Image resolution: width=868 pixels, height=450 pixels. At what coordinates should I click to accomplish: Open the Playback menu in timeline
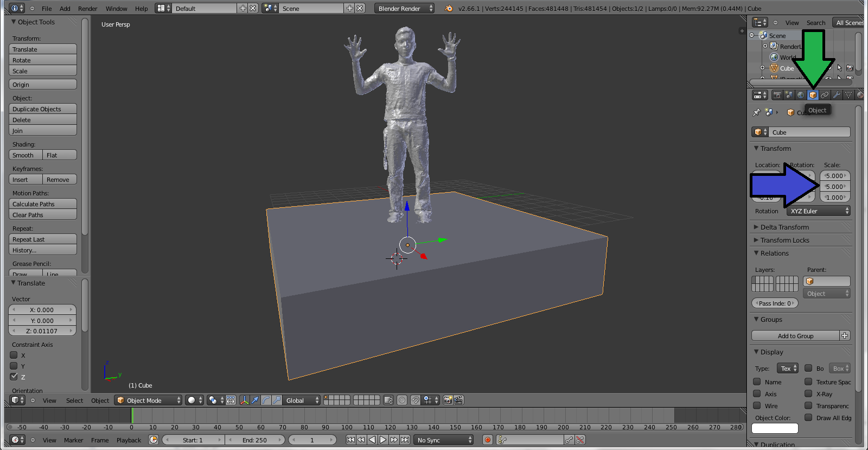tap(129, 440)
